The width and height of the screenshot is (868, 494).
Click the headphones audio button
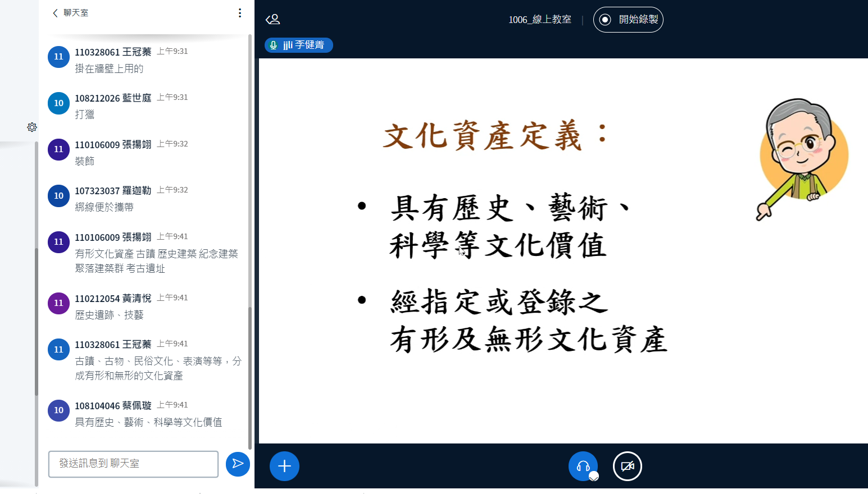583,466
